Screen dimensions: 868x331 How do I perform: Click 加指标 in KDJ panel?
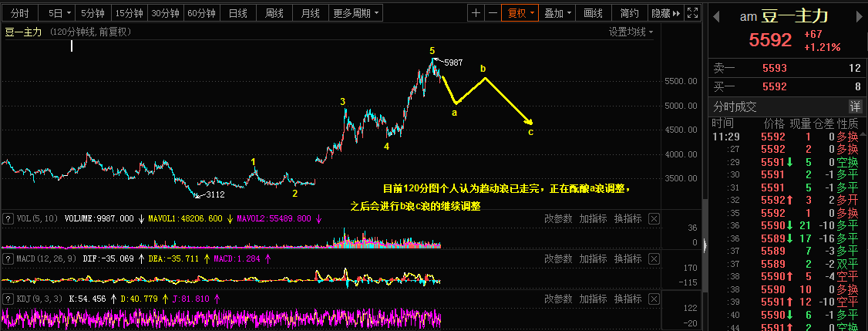[593, 299]
